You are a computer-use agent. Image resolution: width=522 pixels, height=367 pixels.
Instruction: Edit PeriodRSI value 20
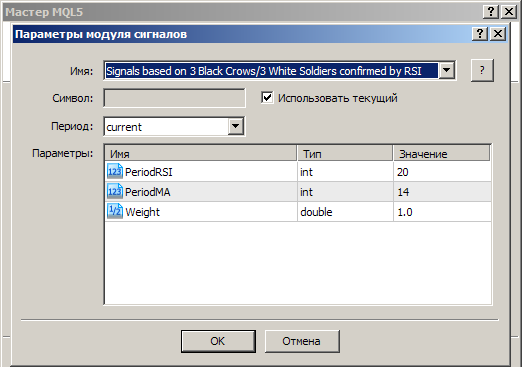[x=442, y=172]
